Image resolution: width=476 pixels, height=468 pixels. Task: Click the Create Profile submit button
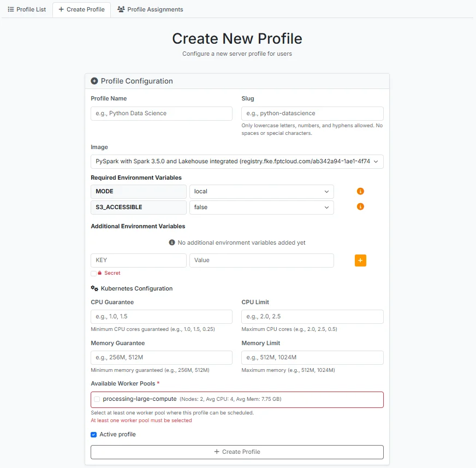click(237, 452)
